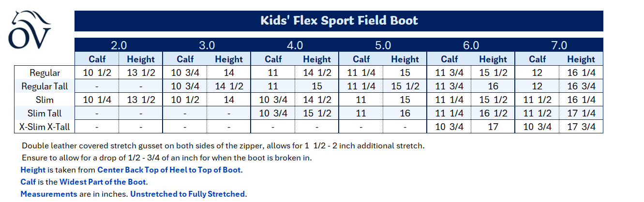Select the 13 1/2 height in Regular row

coord(140,73)
